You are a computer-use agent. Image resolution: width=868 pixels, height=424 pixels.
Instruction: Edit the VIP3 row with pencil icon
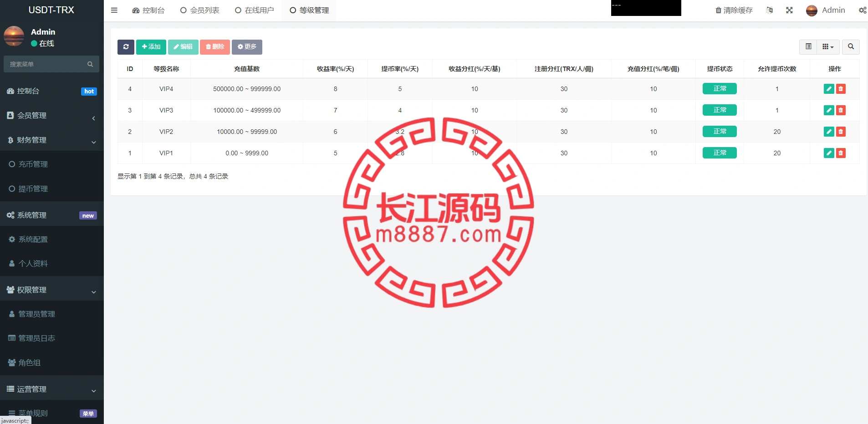[829, 110]
